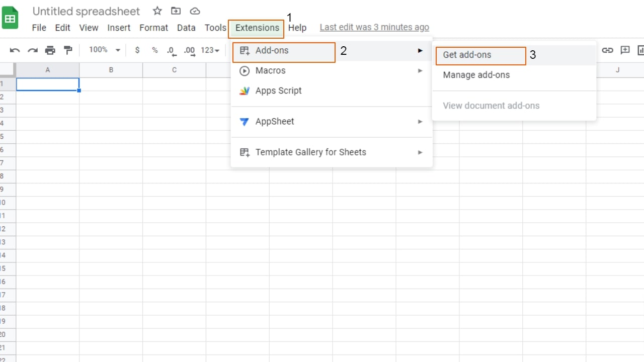
Task: Select cell A1
Action: (48, 84)
